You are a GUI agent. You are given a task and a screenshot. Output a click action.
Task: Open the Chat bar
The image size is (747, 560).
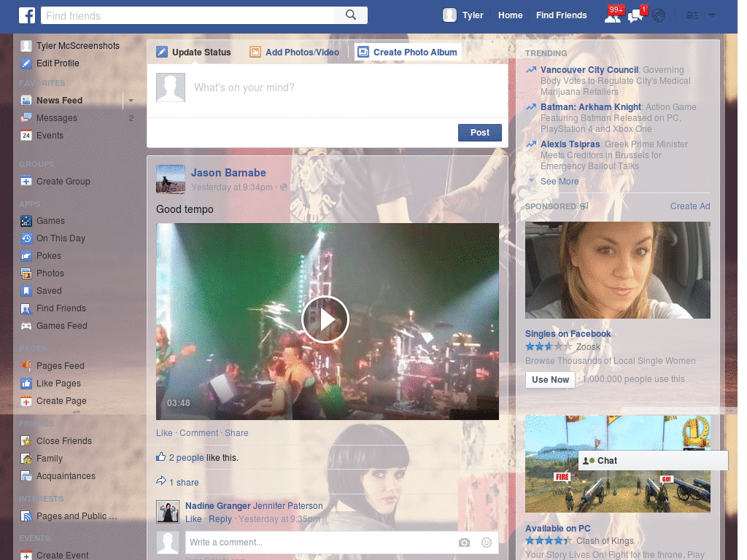(x=653, y=461)
